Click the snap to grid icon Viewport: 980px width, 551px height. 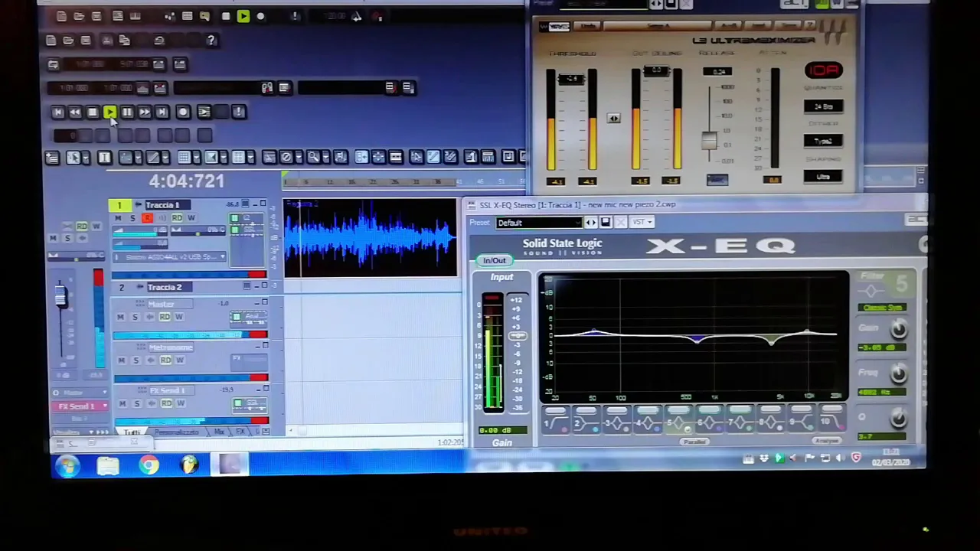[185, 158]
